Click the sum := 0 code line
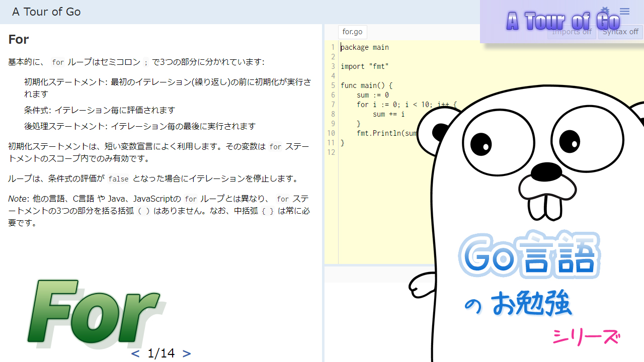This screenshot has height=362, width=644. coord(373,95)
